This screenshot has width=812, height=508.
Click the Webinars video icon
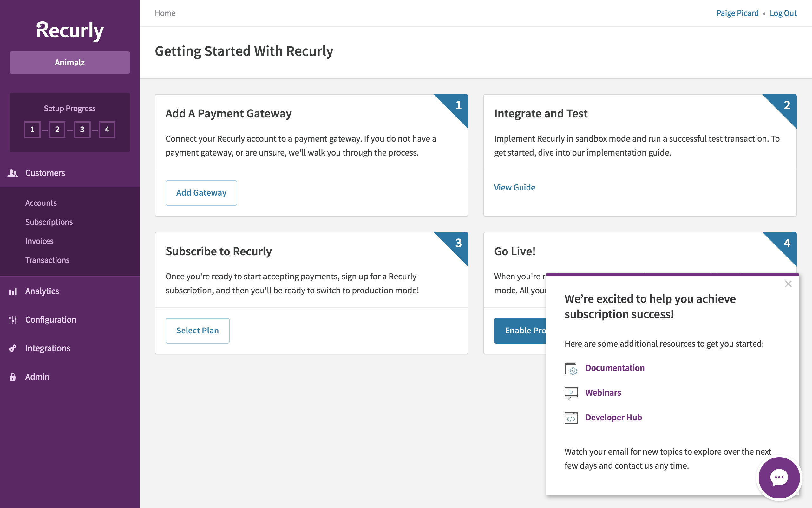tap(571, 393)
